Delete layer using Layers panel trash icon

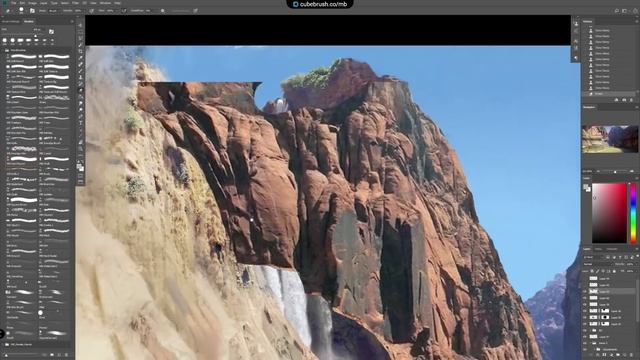coord(631,355)
